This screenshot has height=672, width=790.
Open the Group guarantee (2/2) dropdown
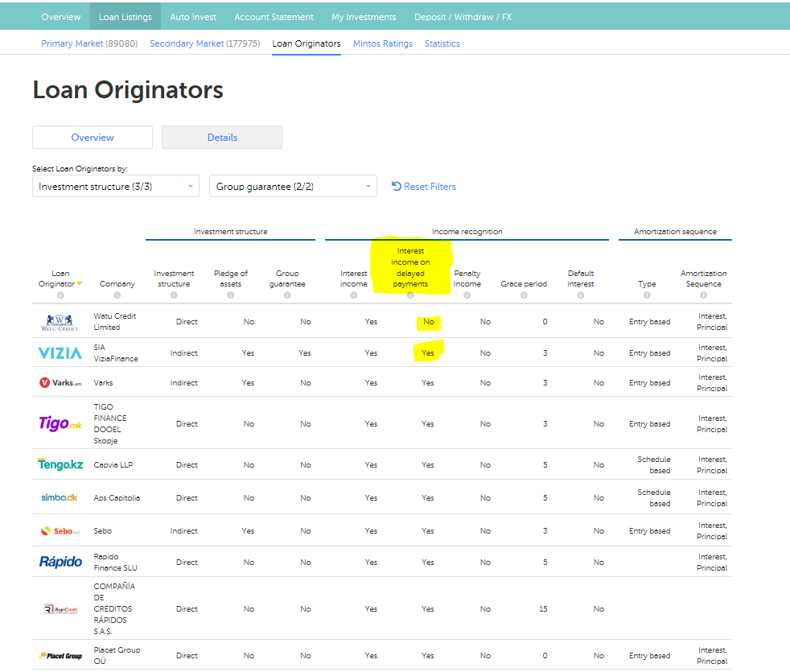(x=293, y=187)
